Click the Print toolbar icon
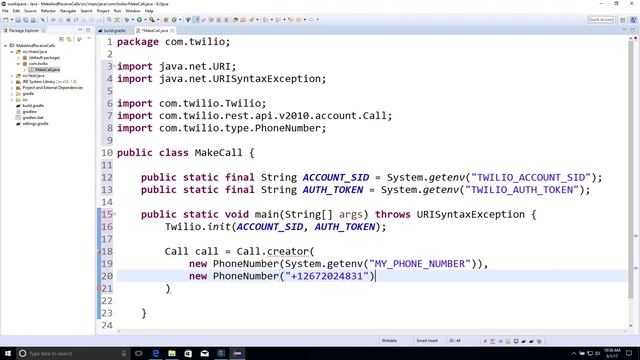 point(33,20)
